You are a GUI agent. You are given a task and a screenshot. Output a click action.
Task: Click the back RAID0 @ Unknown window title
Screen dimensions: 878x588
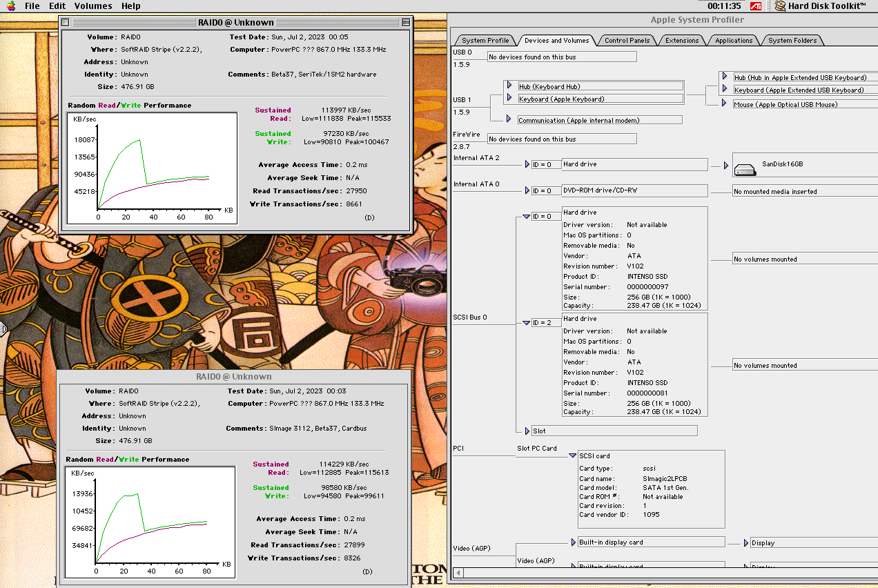[234, 376]
